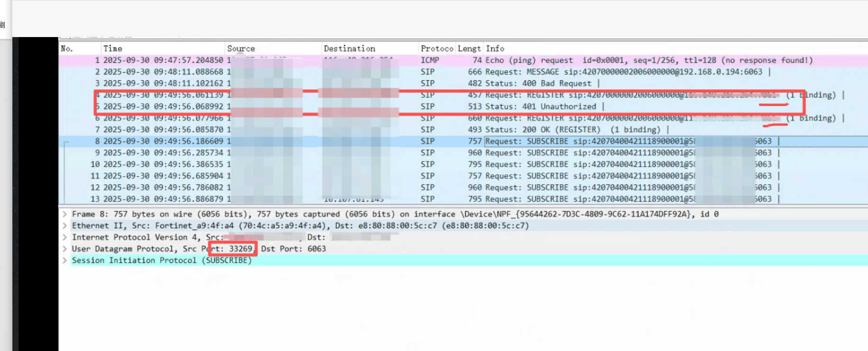Screen dimensions: 868x351
Task: Click the Src Port 33269 value
Action: [x=240, y=249]
